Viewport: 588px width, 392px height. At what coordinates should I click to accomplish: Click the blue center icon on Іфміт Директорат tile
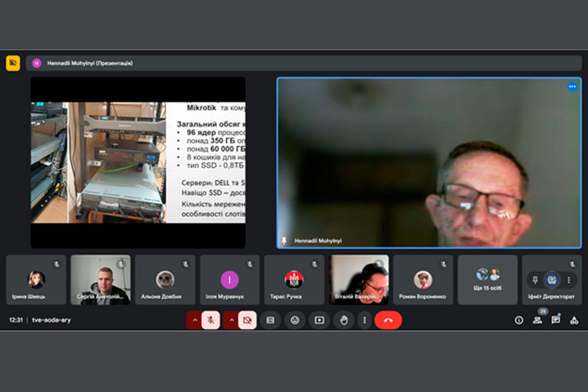pos(551,280)
